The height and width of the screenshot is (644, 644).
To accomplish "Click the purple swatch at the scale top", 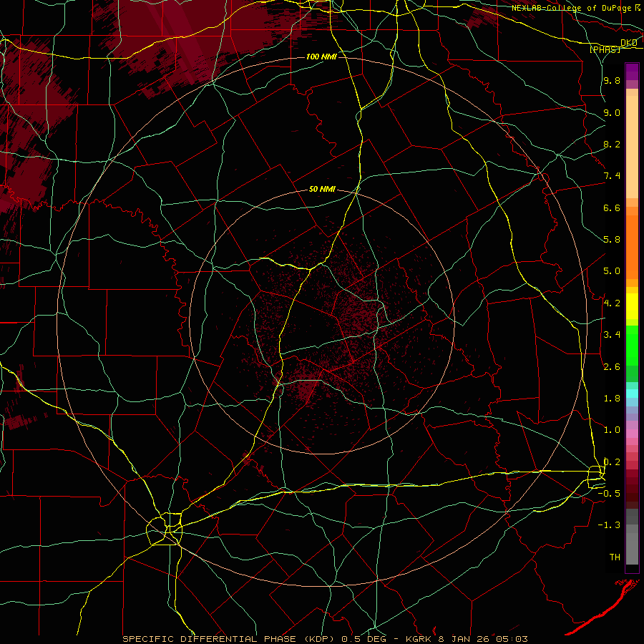I will pyautogui.click(x=632, y=72).
